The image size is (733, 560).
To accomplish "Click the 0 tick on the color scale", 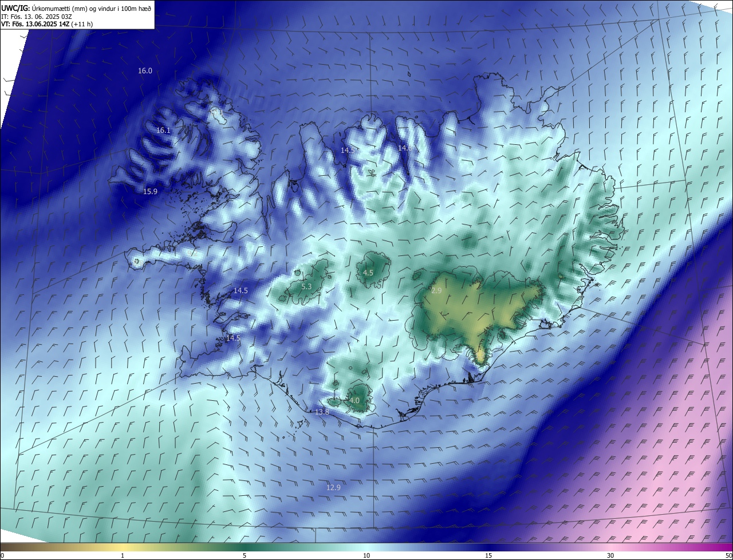I will pos(2,555).
